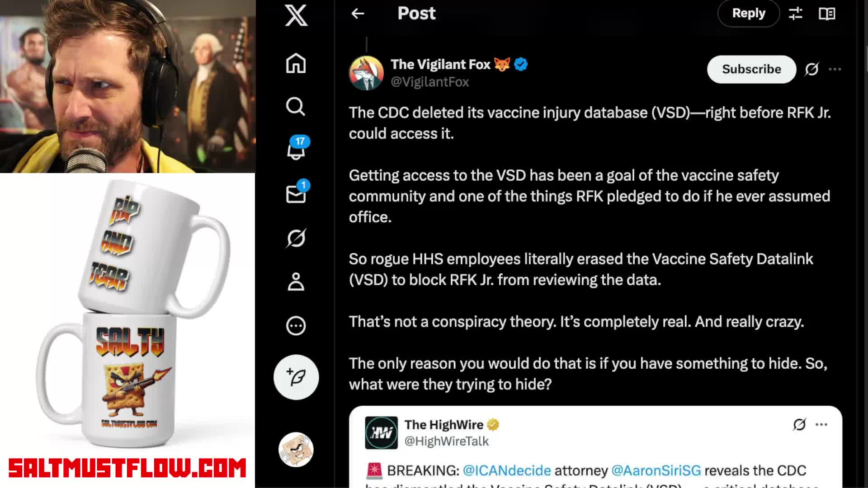The width and height of the screenshot is (868, 488).
Task: Open three-dot menu on the HighWire quoted post
Action: point(821,424)
